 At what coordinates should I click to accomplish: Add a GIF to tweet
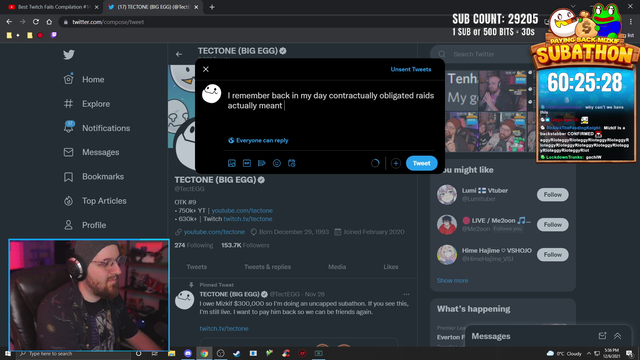(247, 163)
